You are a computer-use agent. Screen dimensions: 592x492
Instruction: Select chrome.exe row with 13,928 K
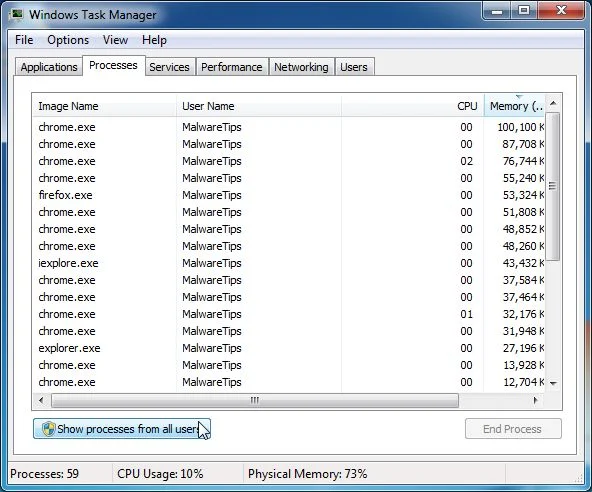[288, 365]
